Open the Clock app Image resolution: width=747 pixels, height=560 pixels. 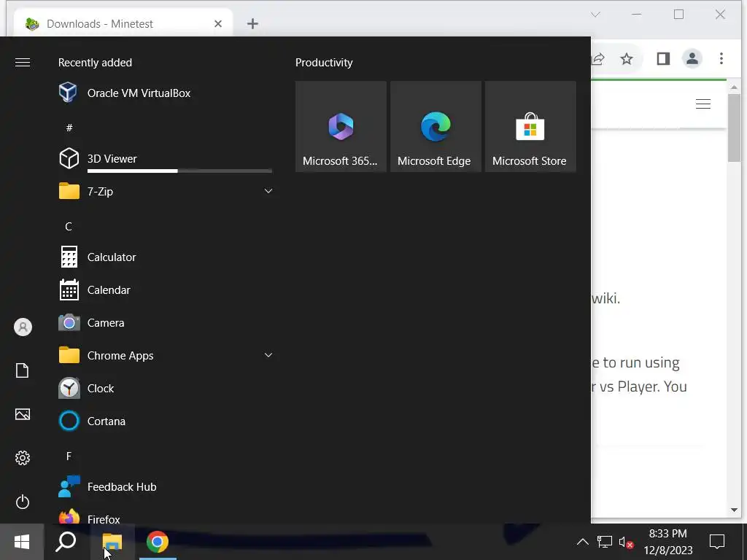(164, 389)
